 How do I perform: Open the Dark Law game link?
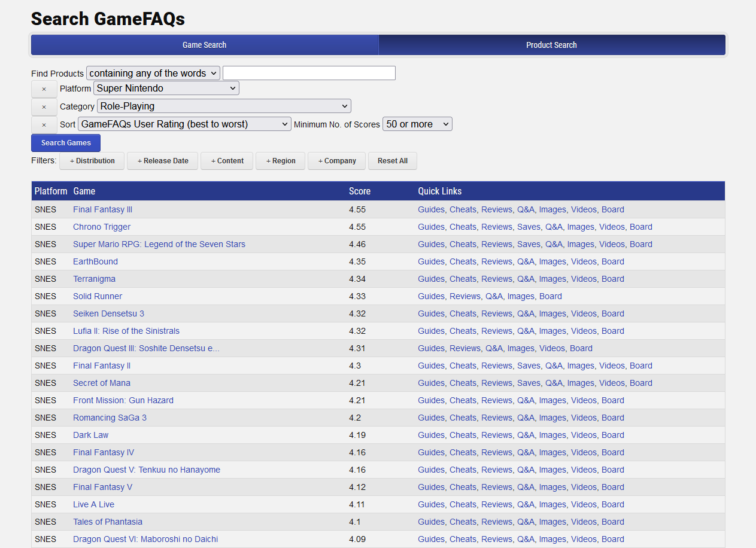[x=91, y=435]
